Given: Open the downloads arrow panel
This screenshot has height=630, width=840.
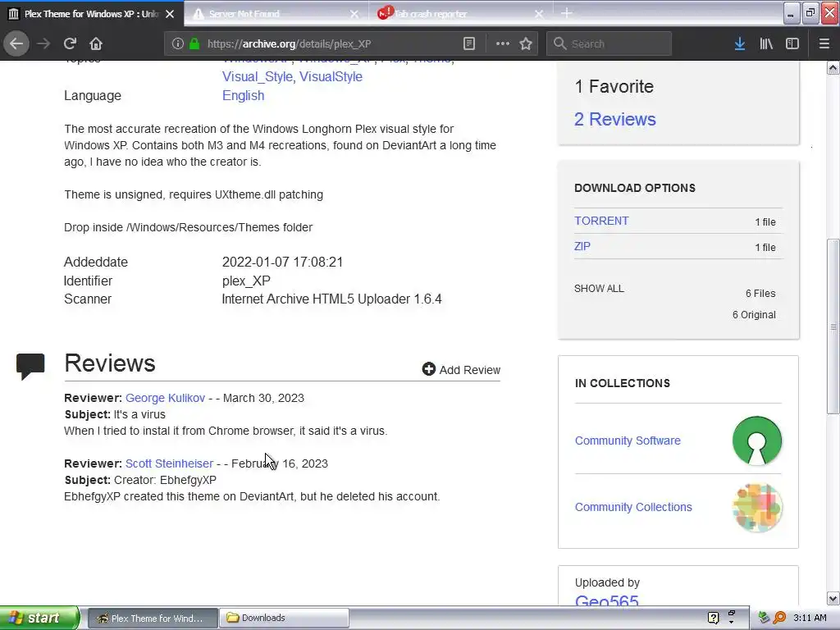Looking at the screenshot, I should coord(740,43).
